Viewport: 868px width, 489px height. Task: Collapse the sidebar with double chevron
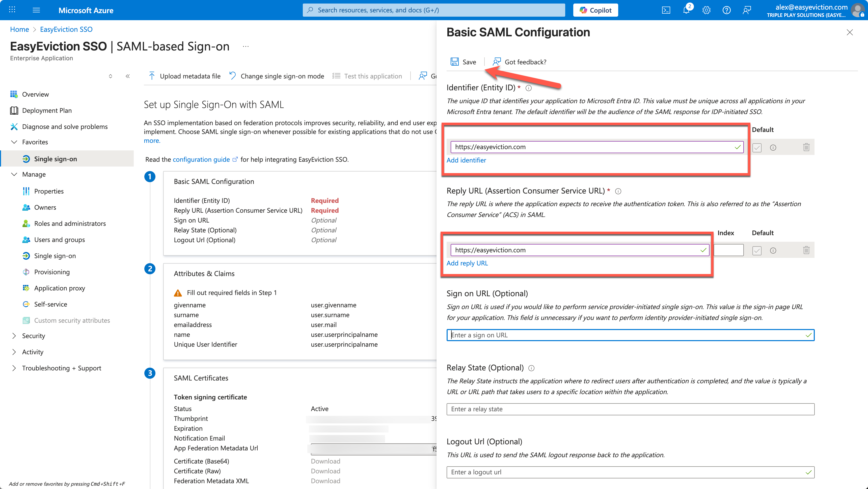click(x=128, y=76)
